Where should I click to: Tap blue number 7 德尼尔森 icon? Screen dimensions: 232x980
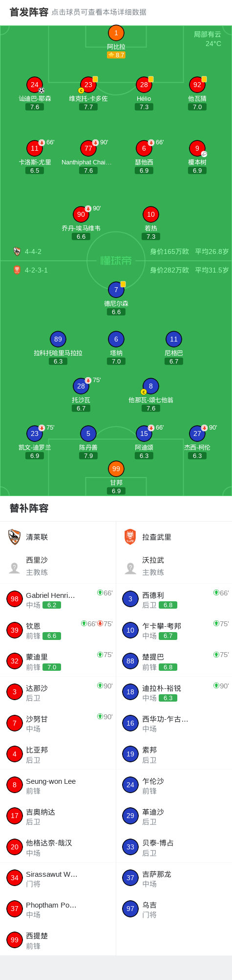tap(116, 290)
